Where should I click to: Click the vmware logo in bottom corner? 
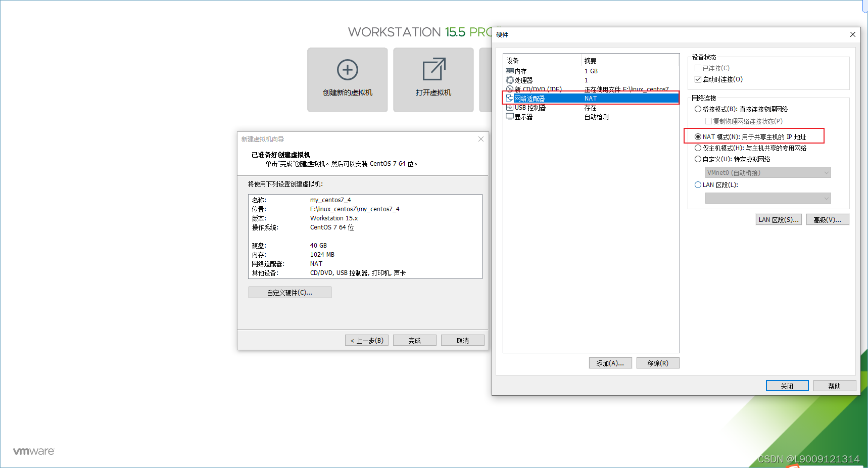(33, 451)
